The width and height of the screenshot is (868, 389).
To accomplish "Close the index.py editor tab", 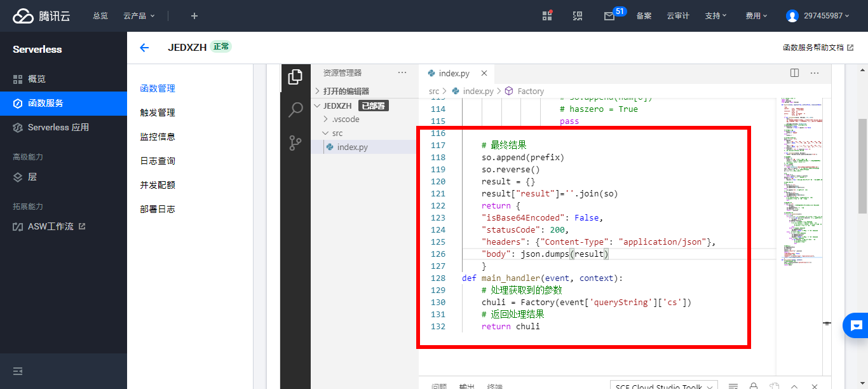I will pyautogui.click(x=484, y=73).
